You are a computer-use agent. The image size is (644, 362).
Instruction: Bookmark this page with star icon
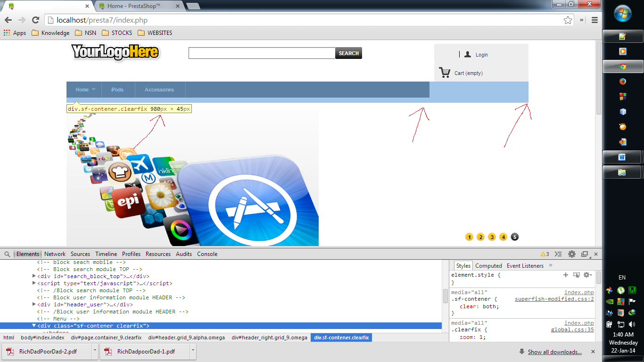[x=568, y=20]
